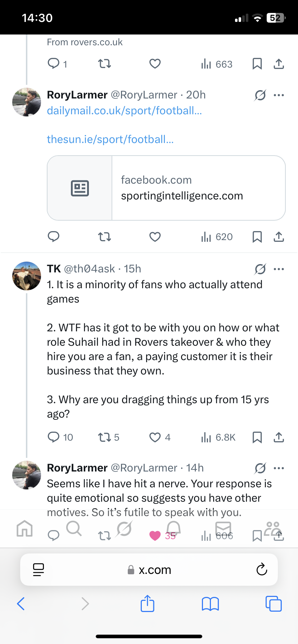The height and width of the screenshot is (644, 298).
Task: Open the Safari tabs overview
Action: click(x=274, y=604)
